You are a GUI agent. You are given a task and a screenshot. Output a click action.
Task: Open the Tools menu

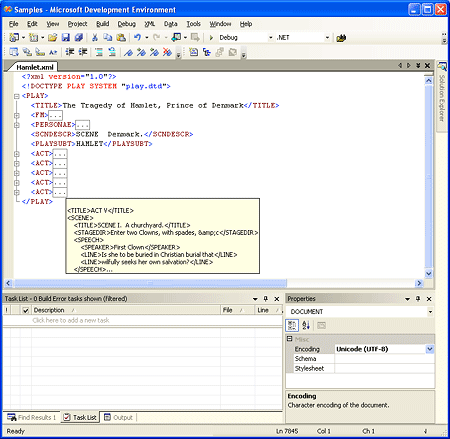point(193,24)
